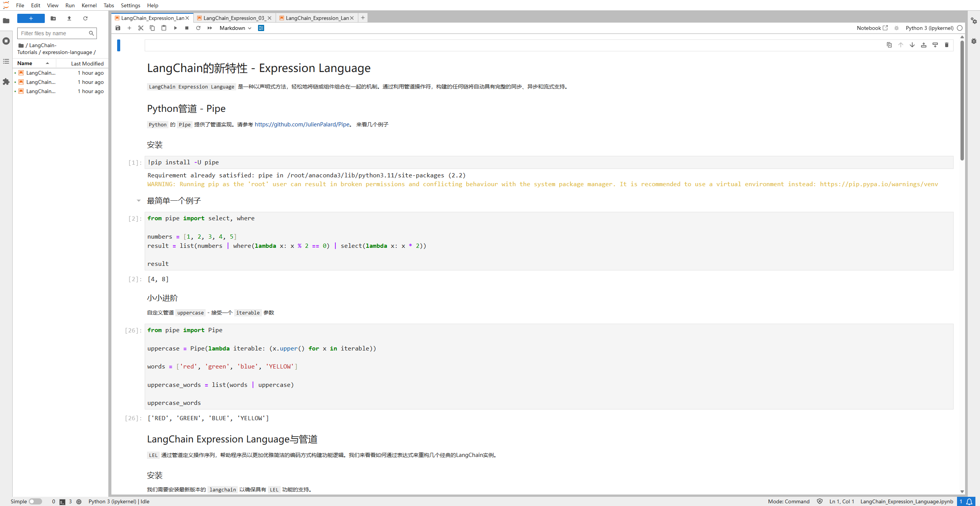Click the kernel status circle indicator
980x506 pixels.
(960, 28)
